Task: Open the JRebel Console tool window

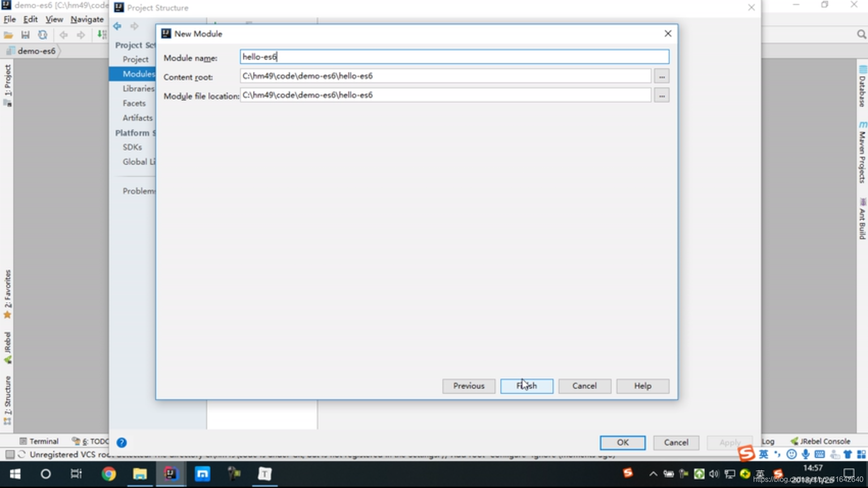Action: coord(820,441)
